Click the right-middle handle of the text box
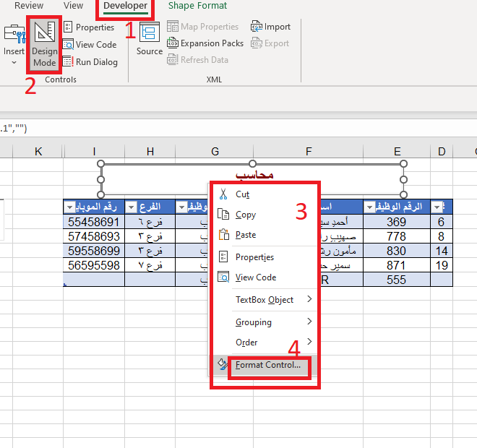477x448 pixels. 403,179
